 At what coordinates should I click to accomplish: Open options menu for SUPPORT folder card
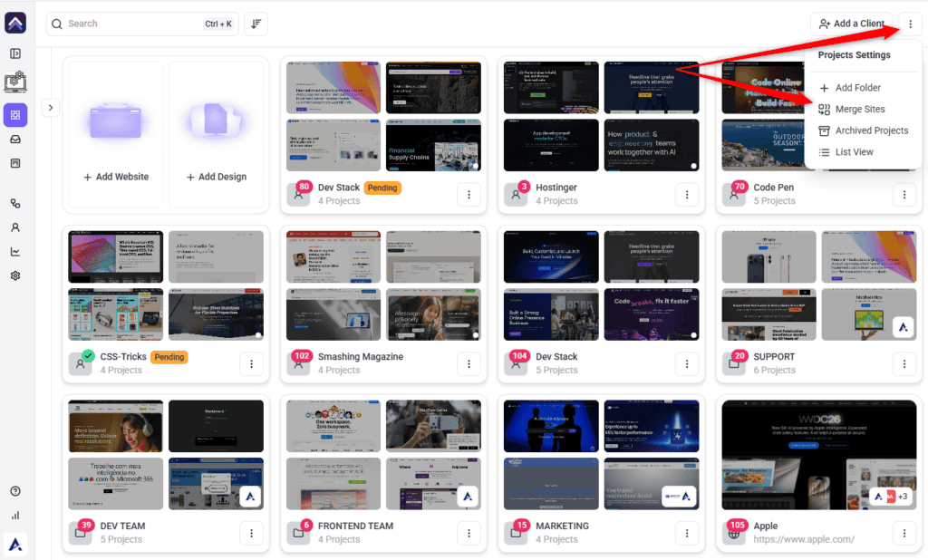click(904, 364)
